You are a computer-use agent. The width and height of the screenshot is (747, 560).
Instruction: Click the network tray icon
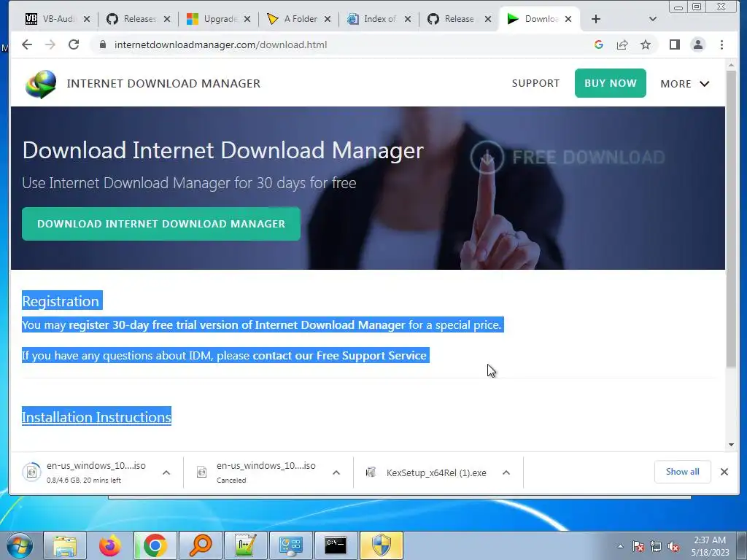[656, 546]
